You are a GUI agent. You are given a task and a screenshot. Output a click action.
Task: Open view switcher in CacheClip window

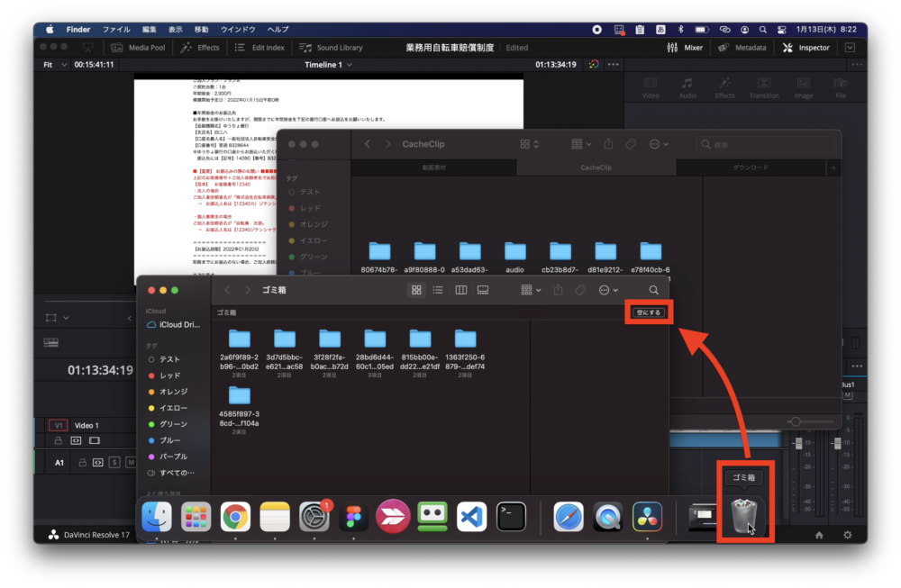[x=530, y=144]
